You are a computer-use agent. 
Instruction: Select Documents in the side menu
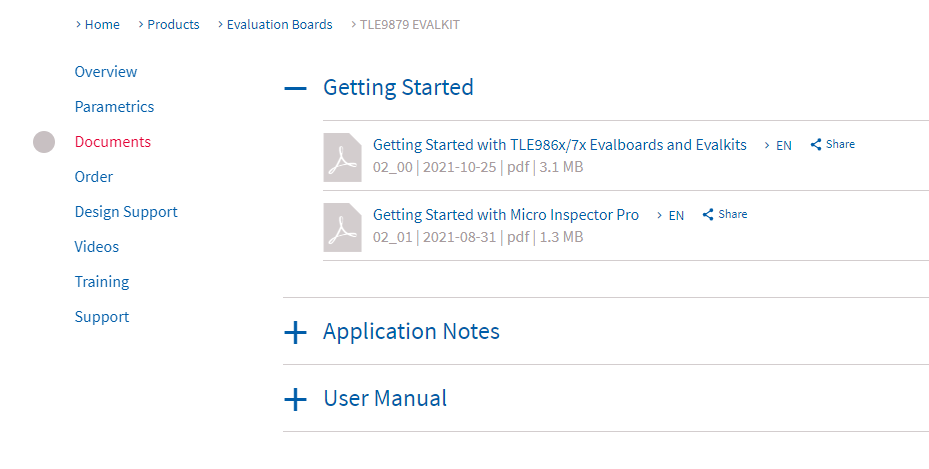113,142
